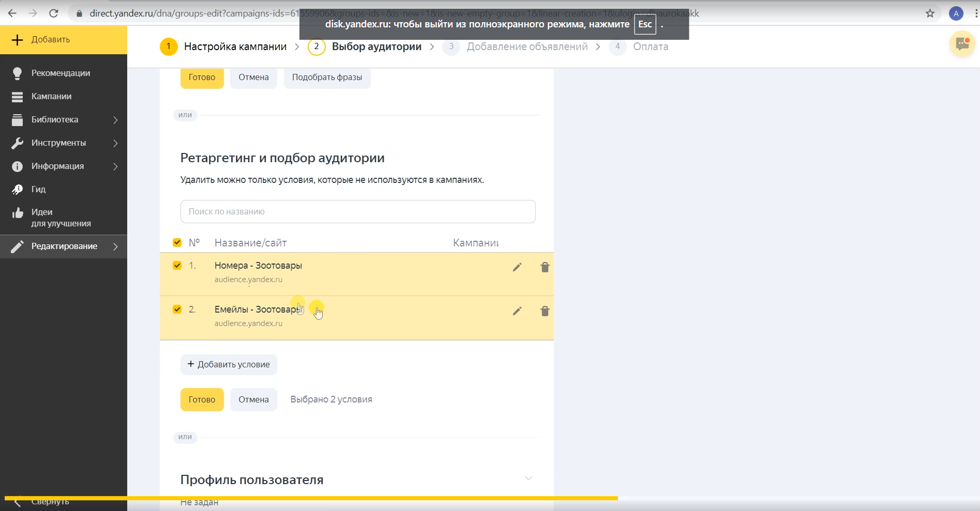Open the chat support bubble icon

[x=962, y=43]
